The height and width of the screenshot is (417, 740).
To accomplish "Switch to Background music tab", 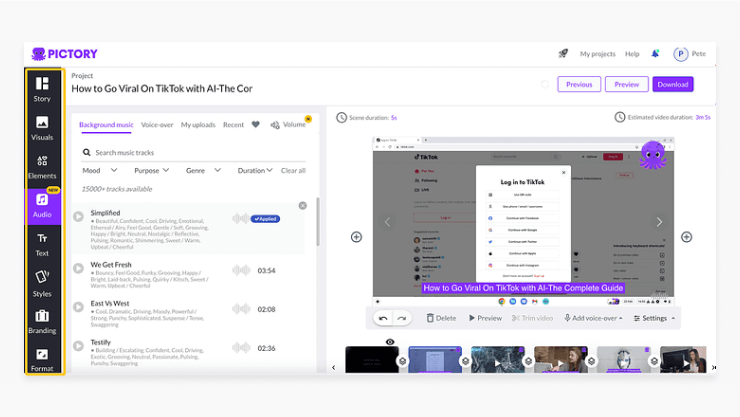I will tap(106, 125).
